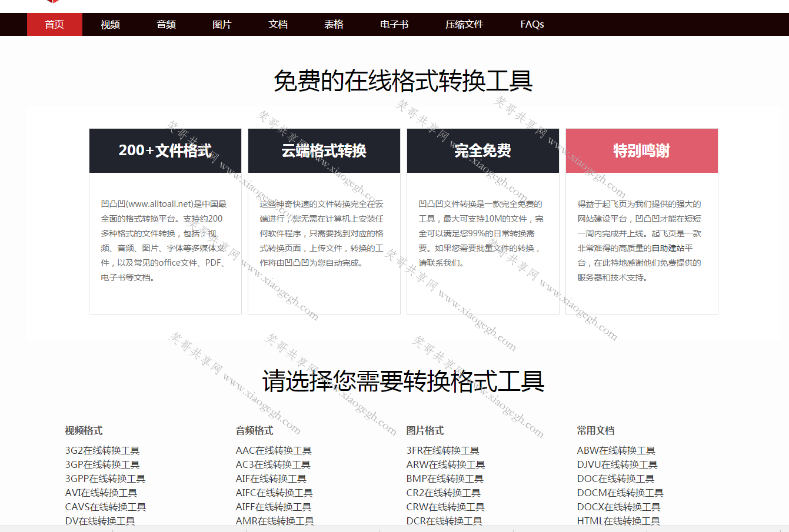The image size is (789, 532).
Task: Open ARW在线转换工具 link
Action: point(445,464)
